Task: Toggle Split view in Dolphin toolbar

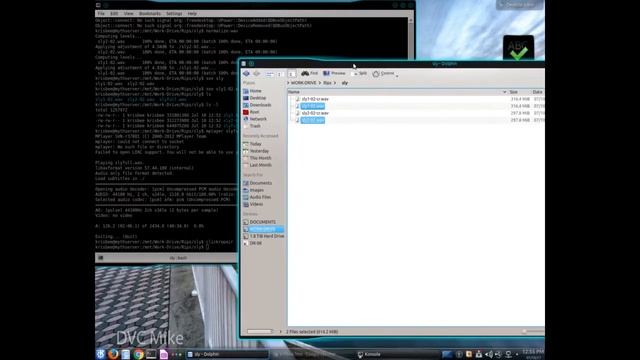Action: point(359,73)
